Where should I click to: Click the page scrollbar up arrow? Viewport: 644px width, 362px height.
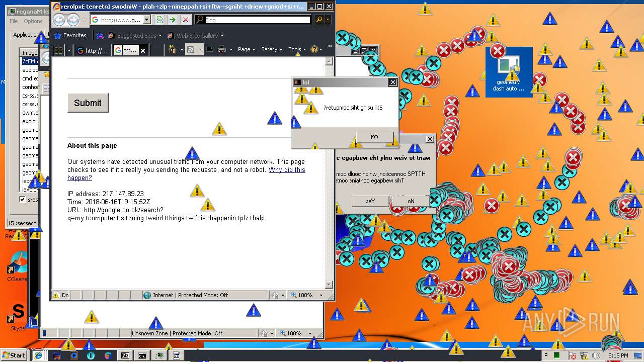pyautogui.click(x=329, y=62)
